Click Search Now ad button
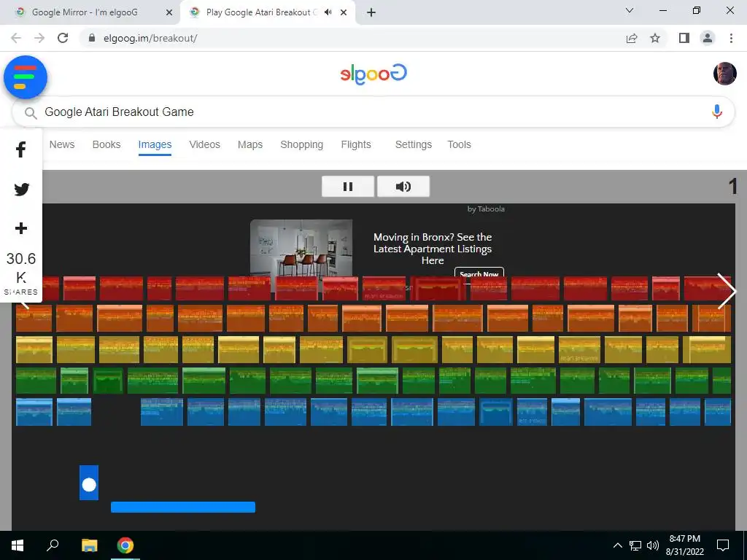The image size is (747, 560). click(479, 273)
